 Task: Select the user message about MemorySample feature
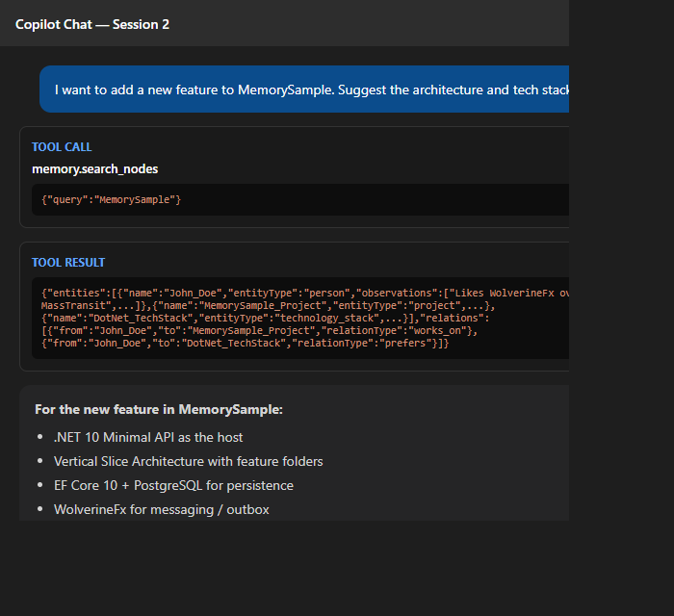tap(304, 90)
